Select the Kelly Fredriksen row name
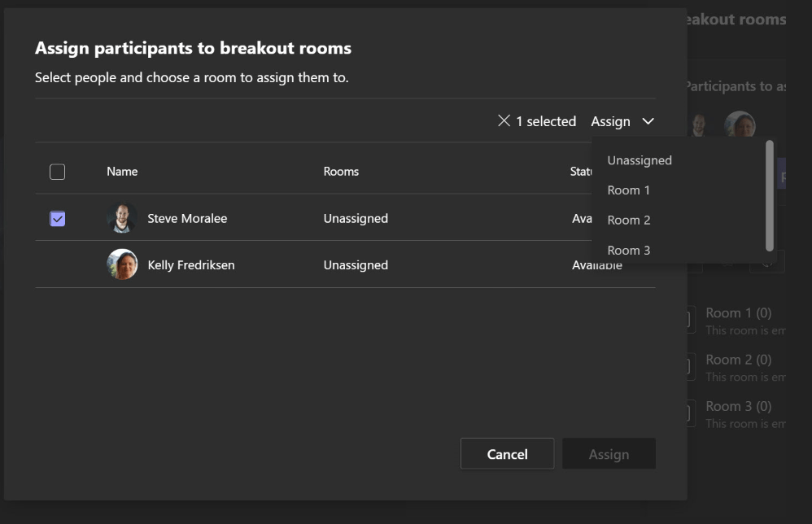 pos(190,265)
